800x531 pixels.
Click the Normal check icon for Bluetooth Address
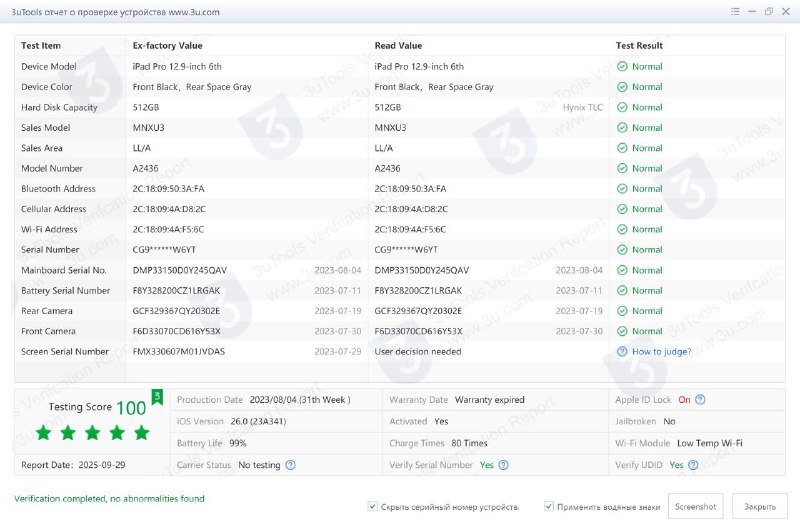pos(622,189)
